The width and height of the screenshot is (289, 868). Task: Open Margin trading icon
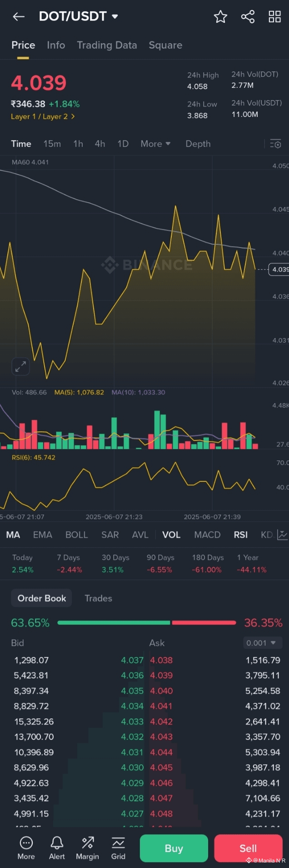click(87, 848)
